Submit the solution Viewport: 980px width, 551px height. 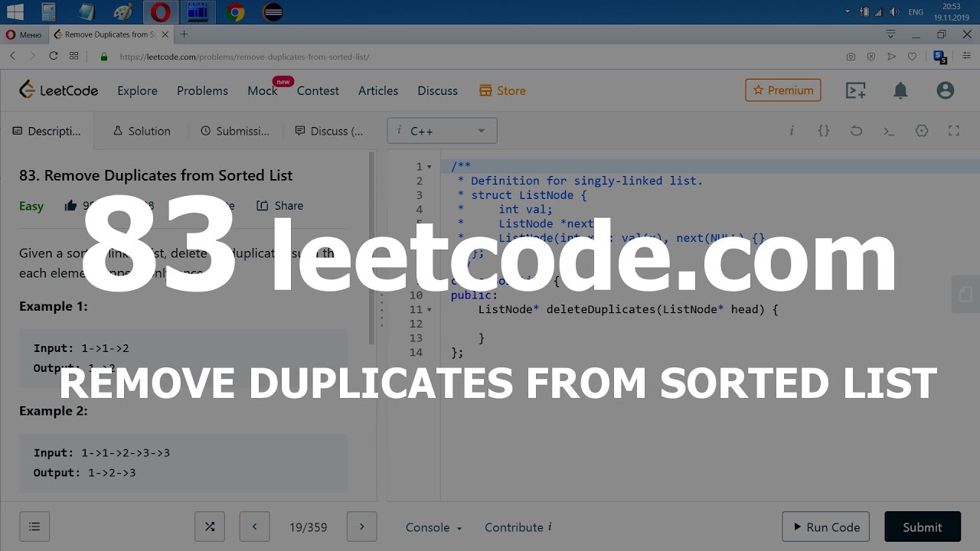pyautogui.click(x=923, y=527)
